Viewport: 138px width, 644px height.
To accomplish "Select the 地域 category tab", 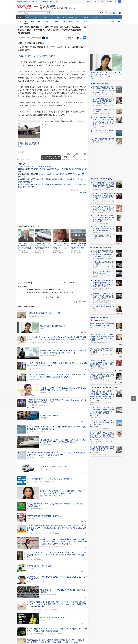I will [85, 21].
